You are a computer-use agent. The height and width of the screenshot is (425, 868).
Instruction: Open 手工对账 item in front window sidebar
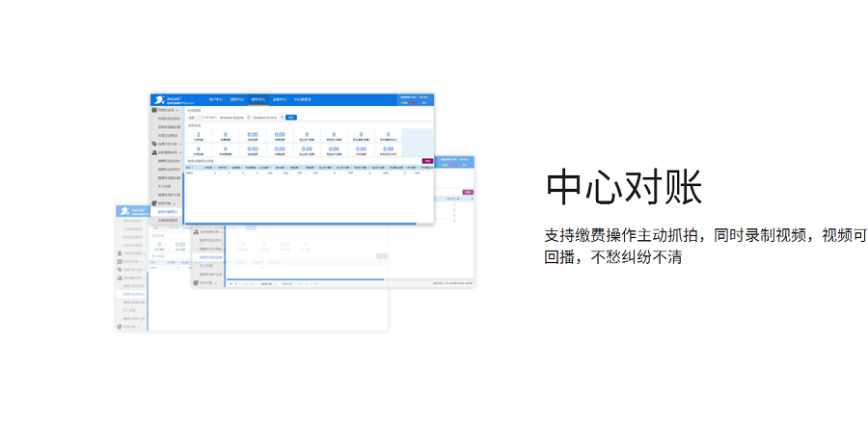(x=164, y=187)
